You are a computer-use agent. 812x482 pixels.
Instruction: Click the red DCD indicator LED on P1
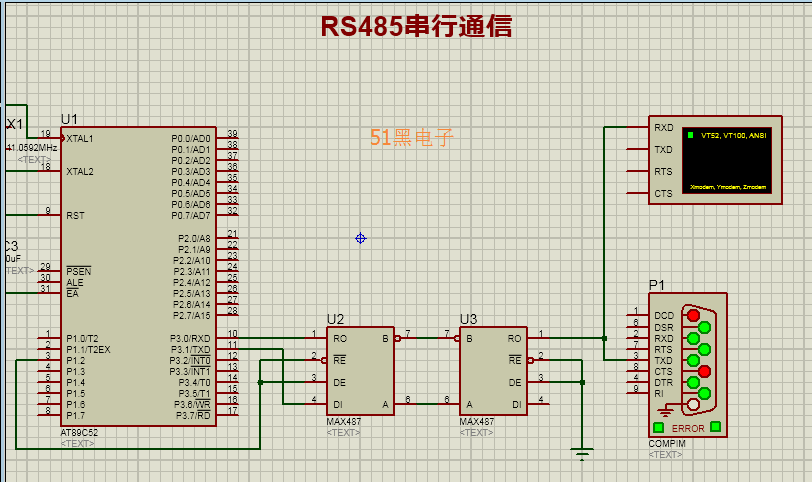[x=693, y=315]
